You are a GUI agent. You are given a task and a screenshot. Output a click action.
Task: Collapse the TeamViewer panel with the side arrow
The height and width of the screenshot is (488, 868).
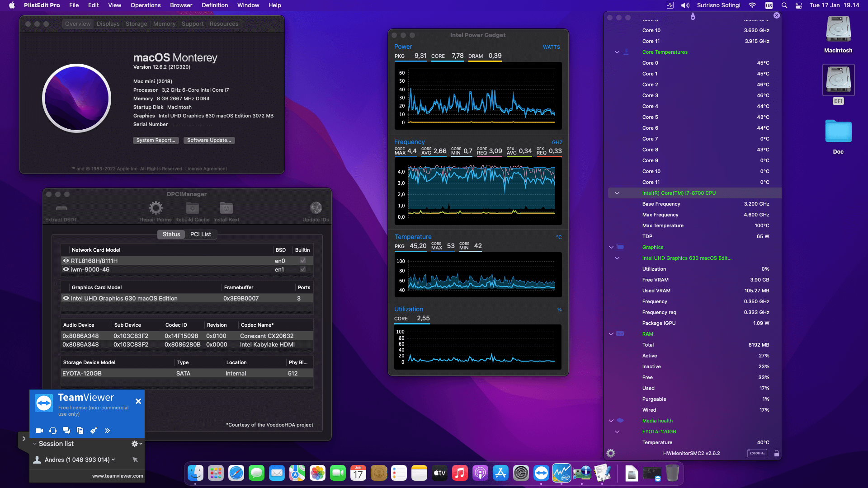(x=24, y=439)
